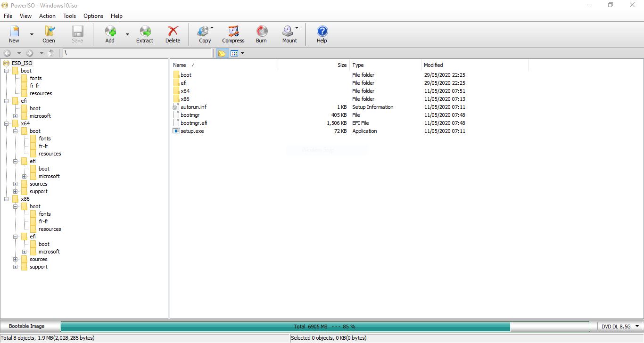Open the Forward history dropdown arrow
Viewport: 644px width, 343px height.
[x=41, y=53]
